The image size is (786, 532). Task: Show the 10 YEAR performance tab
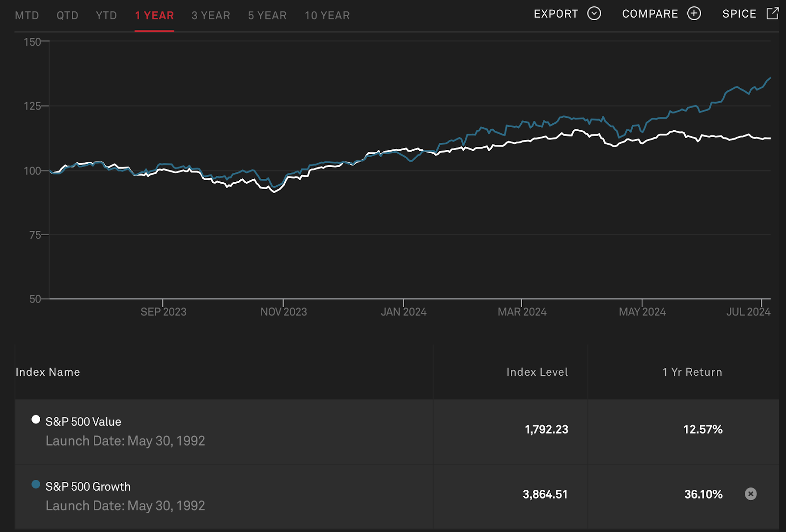click(327, 16)
